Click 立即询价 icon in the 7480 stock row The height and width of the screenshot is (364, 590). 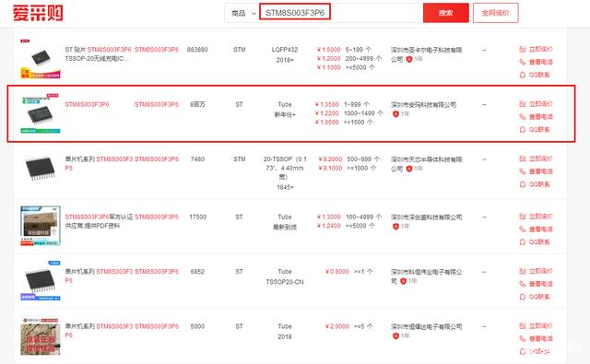(x=523, y=159)
